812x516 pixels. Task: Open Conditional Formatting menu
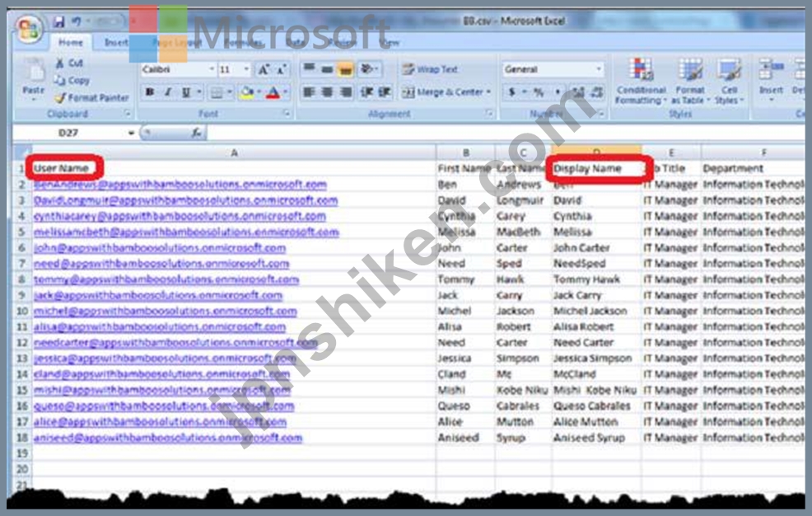641,80
